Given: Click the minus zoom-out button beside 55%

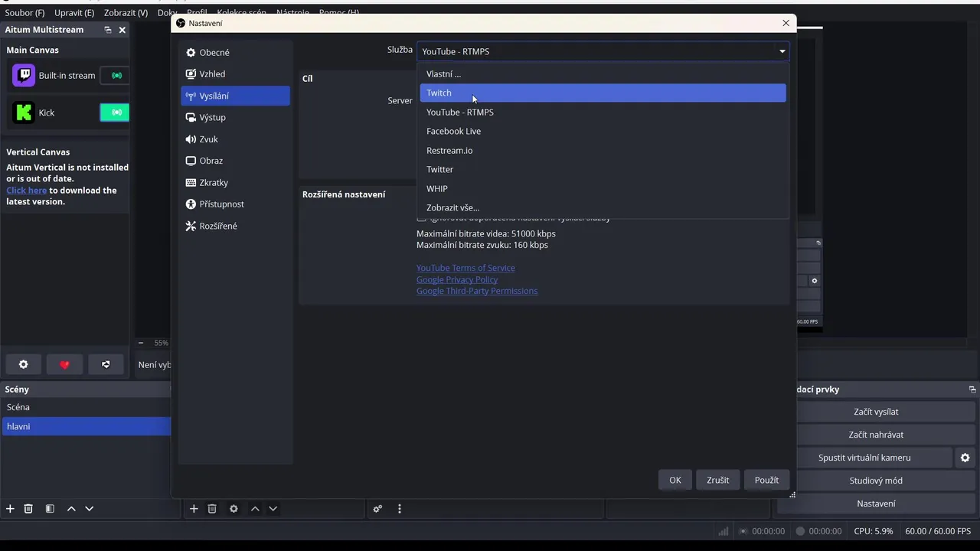Looking at the screenshot, I should (x=141, y=343).
